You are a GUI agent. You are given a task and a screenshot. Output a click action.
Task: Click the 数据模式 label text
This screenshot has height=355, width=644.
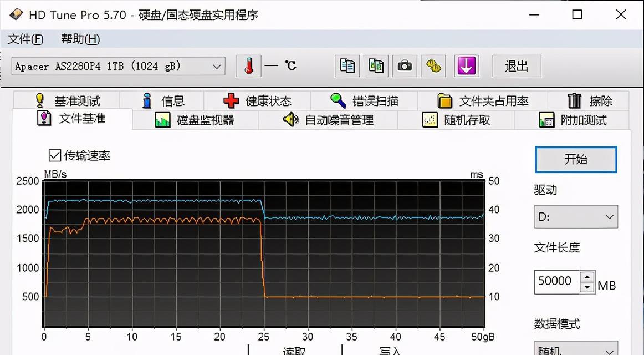tap(557, 324)
